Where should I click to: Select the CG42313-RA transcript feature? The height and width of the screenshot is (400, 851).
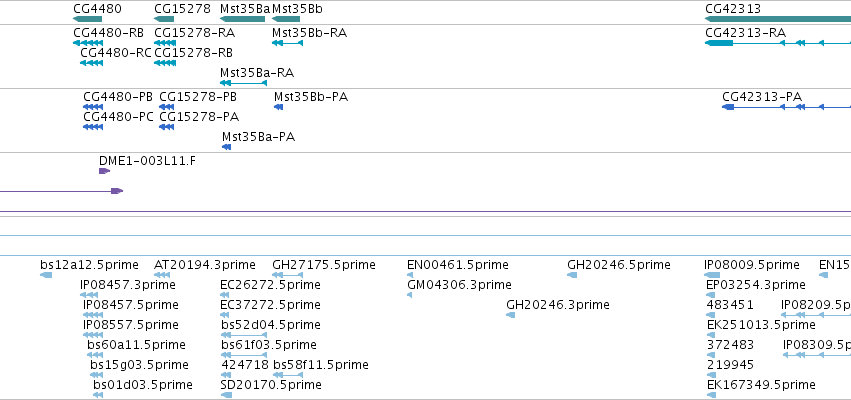[x=778, y=43]
